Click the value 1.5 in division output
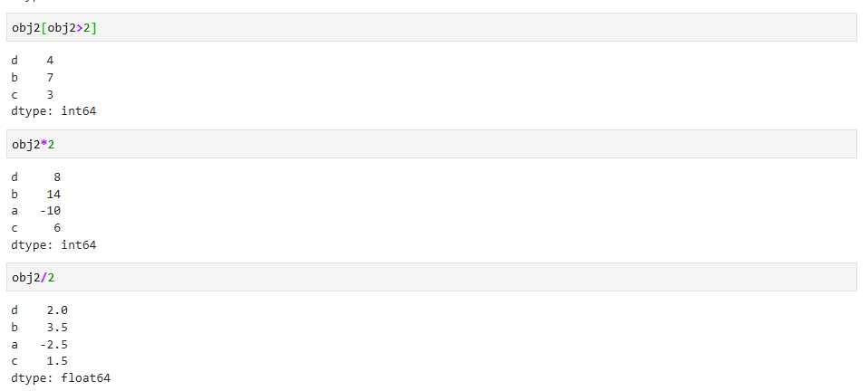 (x=58, y=361)
